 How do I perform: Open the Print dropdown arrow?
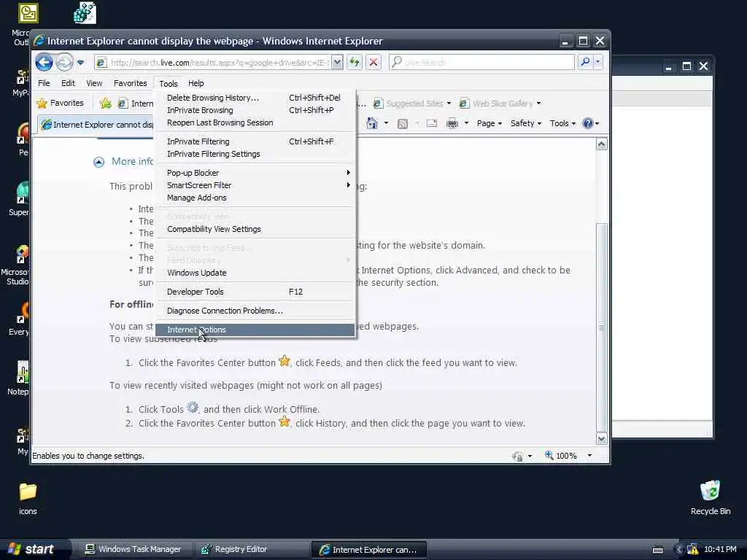(x=466, y=123)
